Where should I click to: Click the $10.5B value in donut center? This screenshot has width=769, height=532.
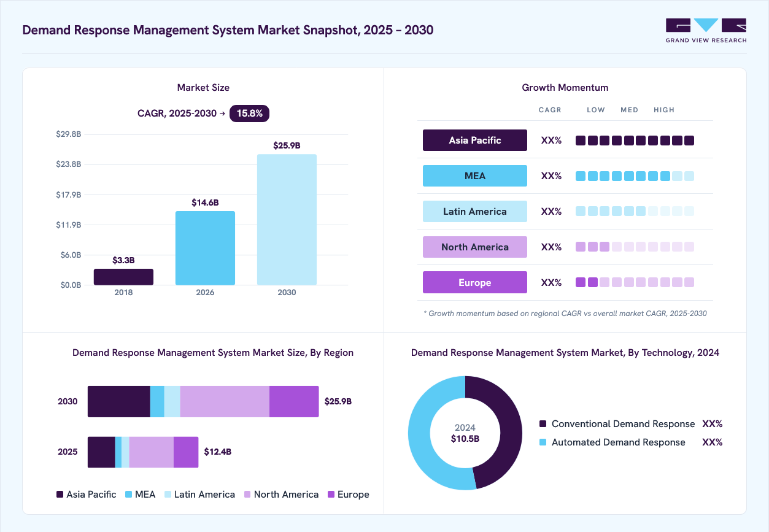465,439
